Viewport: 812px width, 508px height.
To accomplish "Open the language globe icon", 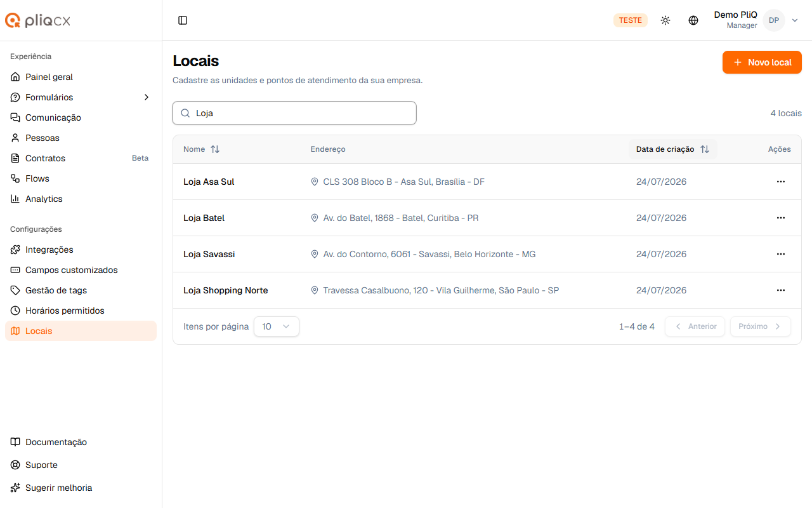I will click(x=693, y=20).
